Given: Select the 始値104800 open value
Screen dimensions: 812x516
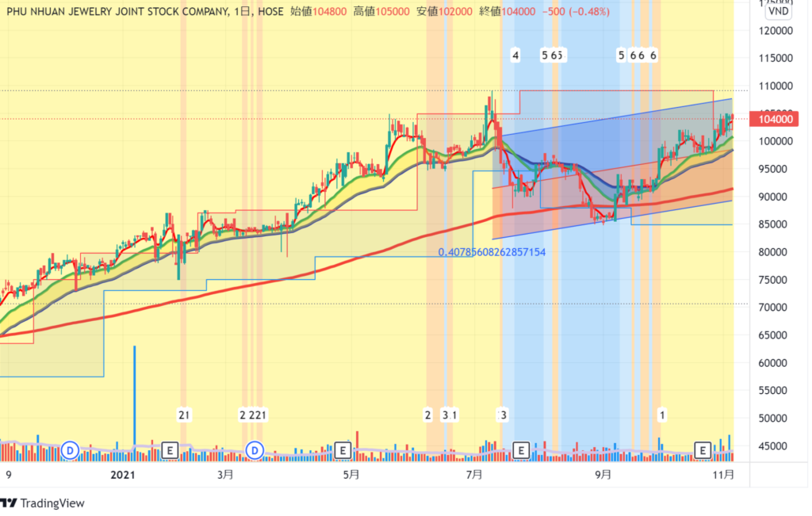Looking at the screenshot, I should point(319,11).
